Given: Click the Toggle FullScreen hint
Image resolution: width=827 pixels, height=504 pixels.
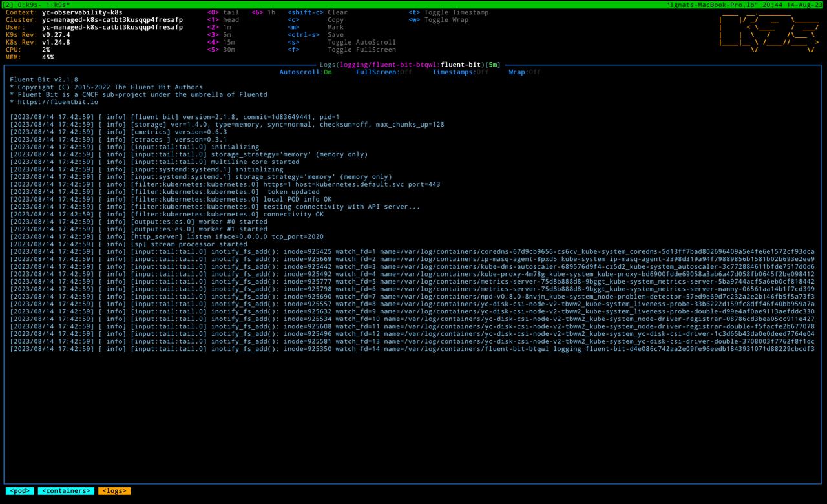Looking at the screenshot, I should (342, 50).
